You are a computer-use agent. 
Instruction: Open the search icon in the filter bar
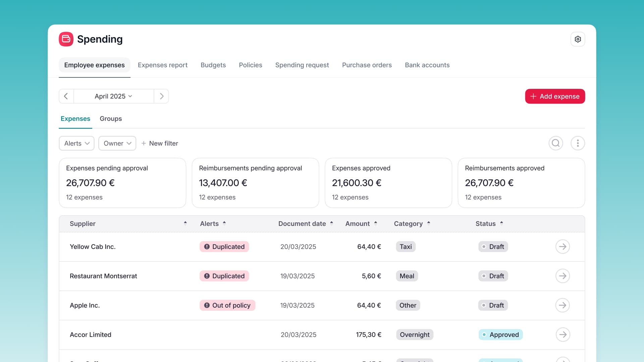[555, 143]
